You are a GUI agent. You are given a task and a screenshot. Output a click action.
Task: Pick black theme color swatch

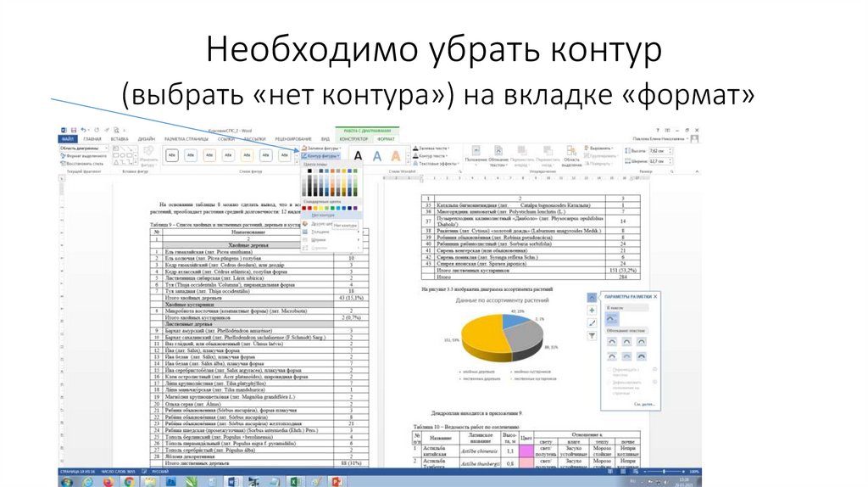click(x=309, y=171)
